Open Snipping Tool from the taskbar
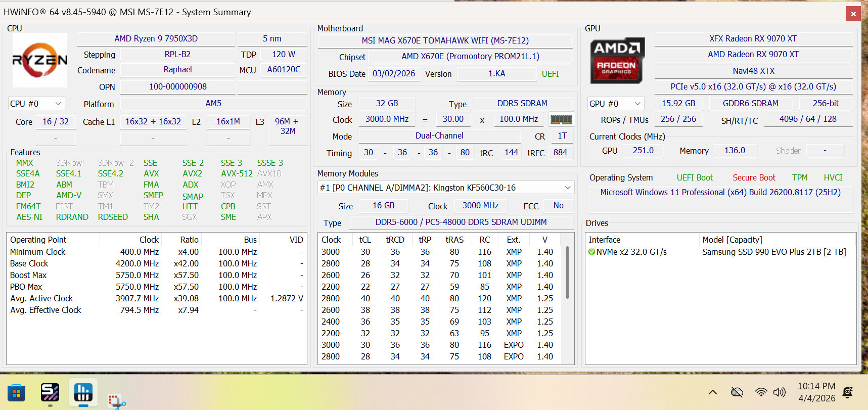This screenshot has width=868, height=410. [x=116, y=401]
